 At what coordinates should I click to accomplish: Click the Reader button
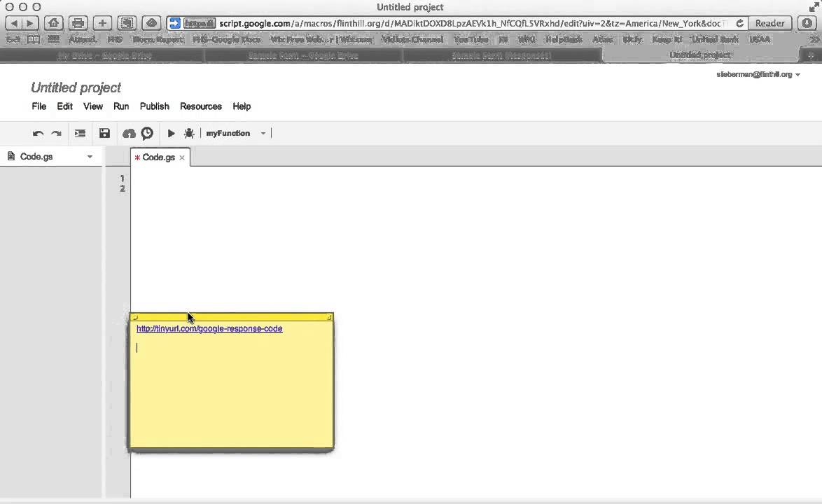[x=769, y=24]
